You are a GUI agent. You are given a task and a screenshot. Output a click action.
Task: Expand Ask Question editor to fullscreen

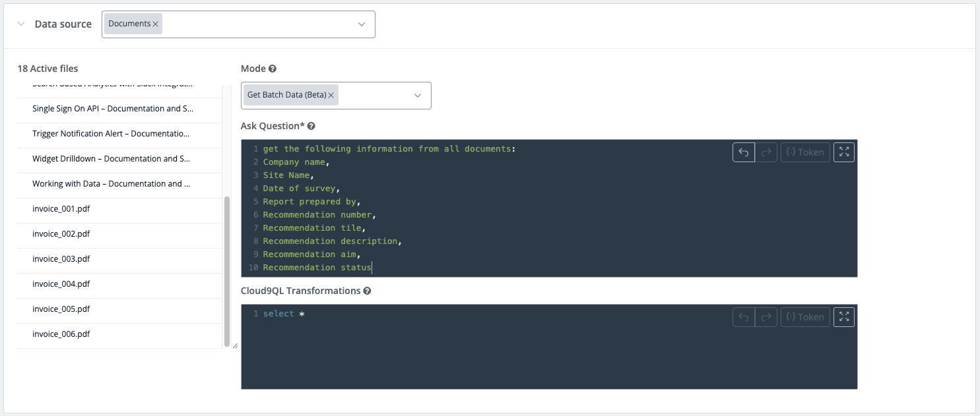(x=844, y=152)
